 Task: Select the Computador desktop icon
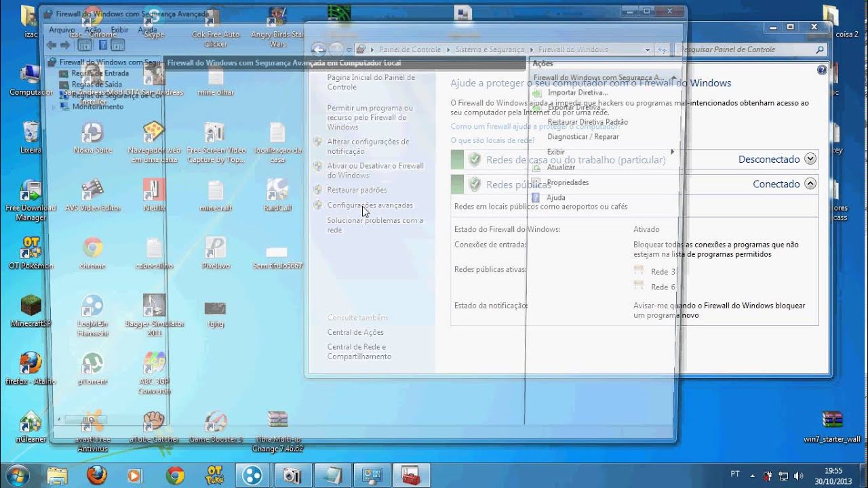point(31,80)
